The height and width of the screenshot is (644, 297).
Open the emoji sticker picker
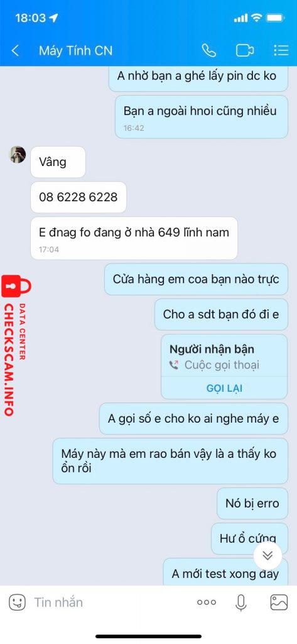17,602
